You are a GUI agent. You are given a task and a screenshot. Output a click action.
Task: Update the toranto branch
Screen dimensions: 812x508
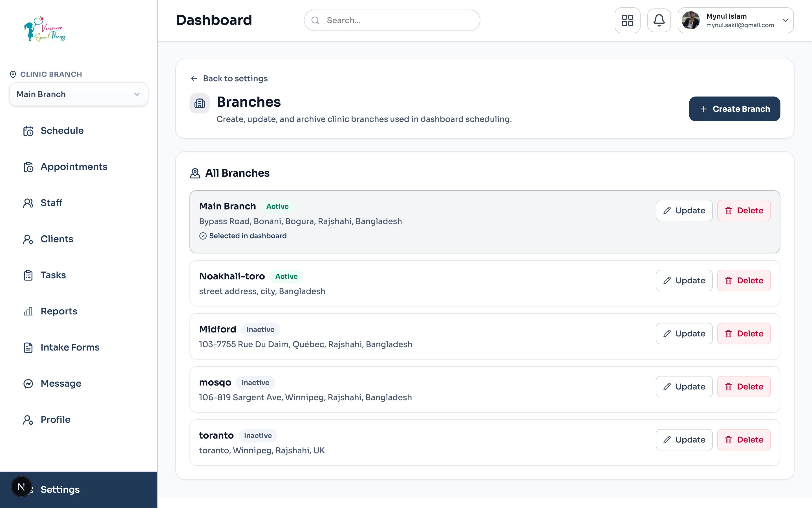coord(684,440)
